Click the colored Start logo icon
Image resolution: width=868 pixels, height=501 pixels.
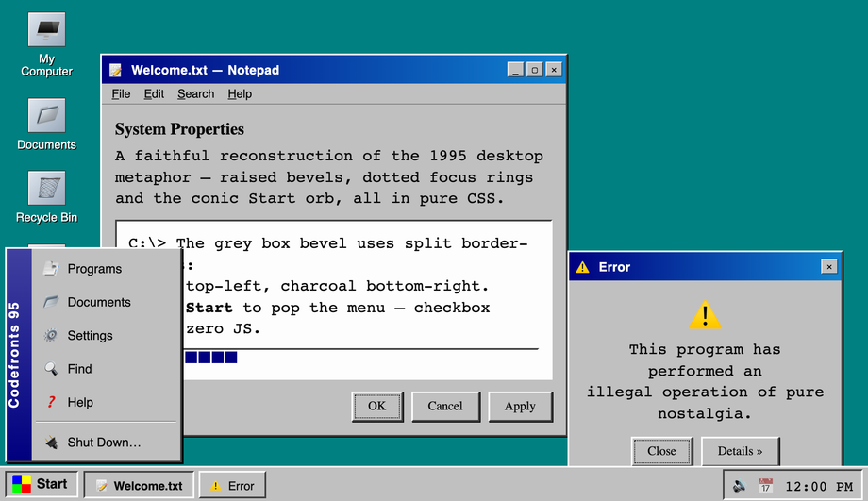[x=22, y=484]
